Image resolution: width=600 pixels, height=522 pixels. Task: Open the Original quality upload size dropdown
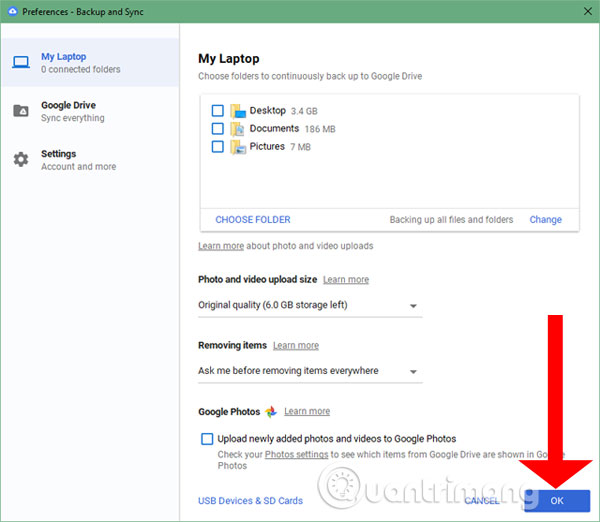point(310,305)
